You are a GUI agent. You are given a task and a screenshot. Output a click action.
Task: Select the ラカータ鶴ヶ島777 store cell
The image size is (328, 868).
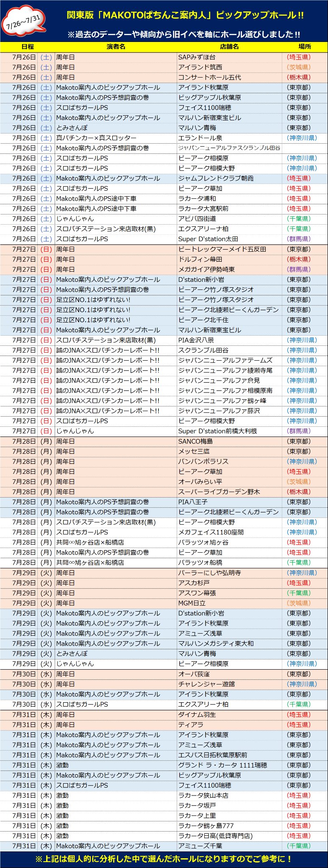[229, 826]
